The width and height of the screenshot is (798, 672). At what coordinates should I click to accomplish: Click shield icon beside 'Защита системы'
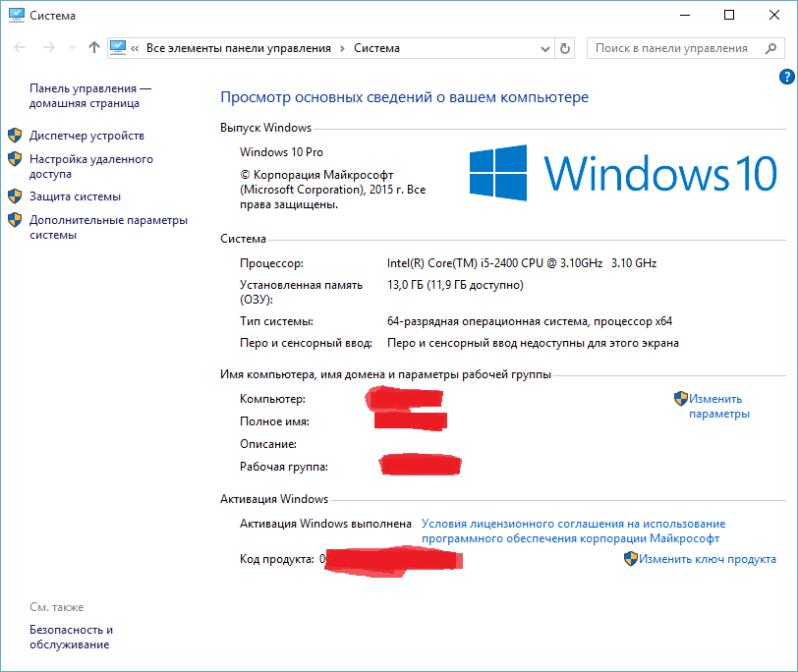(x=15, y=196)
